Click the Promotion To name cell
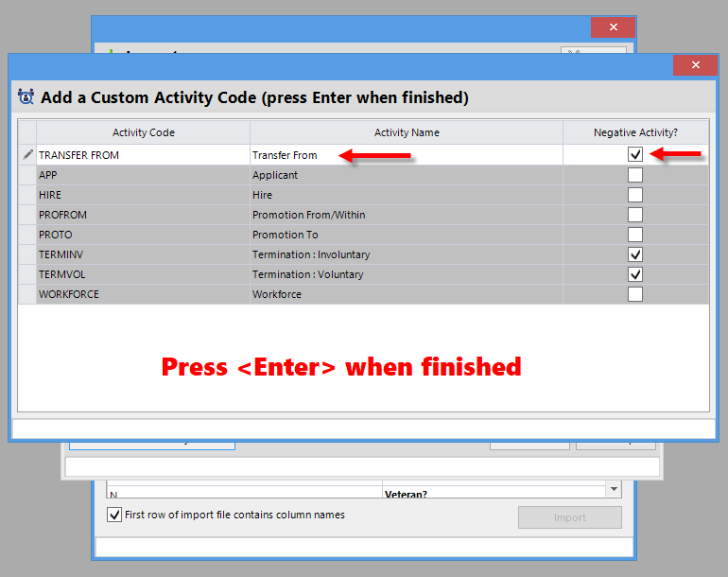 (407, 235)
